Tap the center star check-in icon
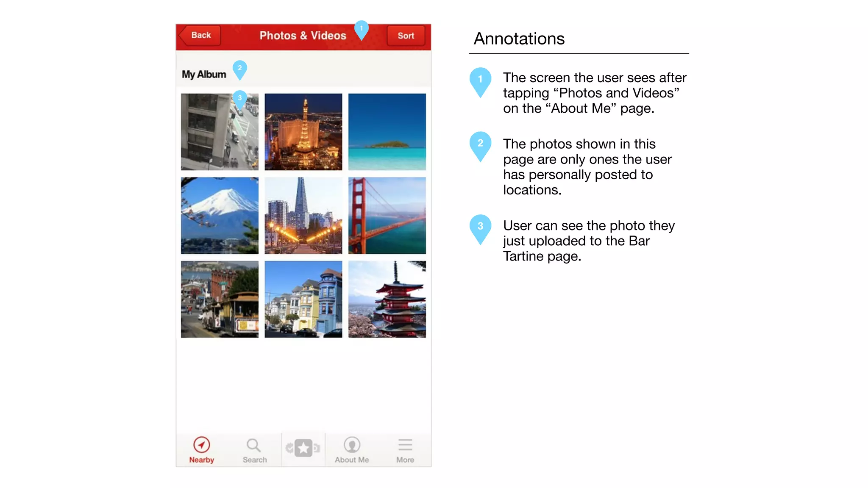 (303, 448)
